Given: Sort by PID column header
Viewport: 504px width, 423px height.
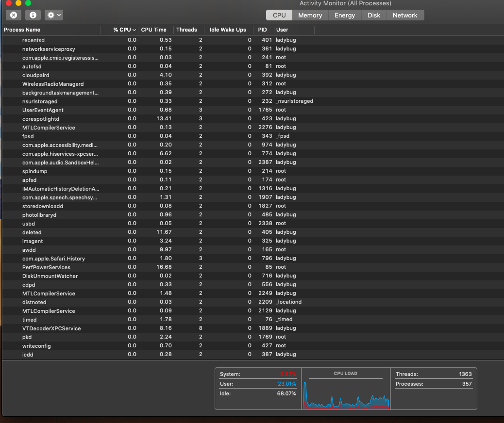Looking at the screenshot, I should coord(264,30).
